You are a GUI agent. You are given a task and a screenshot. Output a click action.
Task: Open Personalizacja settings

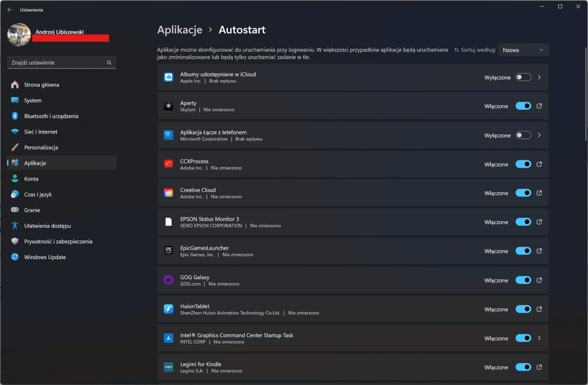tap(62, 147)
